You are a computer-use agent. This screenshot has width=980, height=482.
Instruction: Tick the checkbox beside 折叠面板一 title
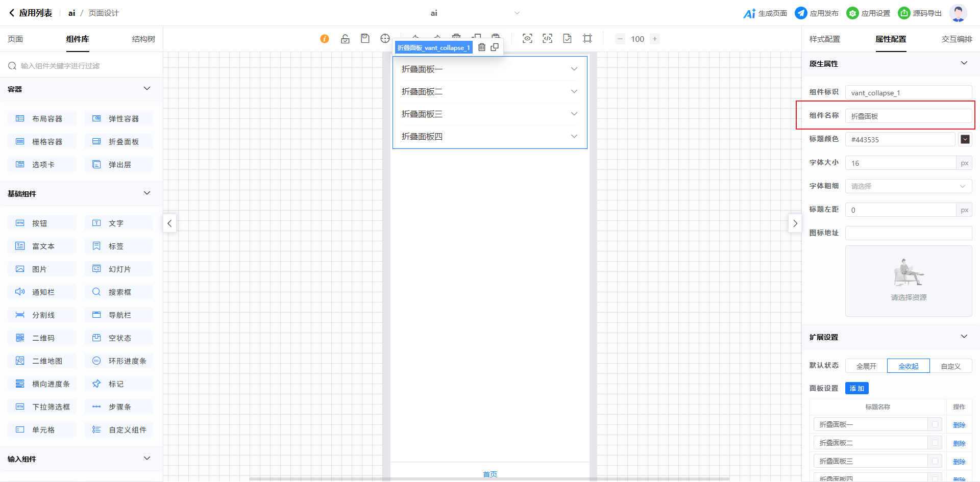[x=935, y=424]
